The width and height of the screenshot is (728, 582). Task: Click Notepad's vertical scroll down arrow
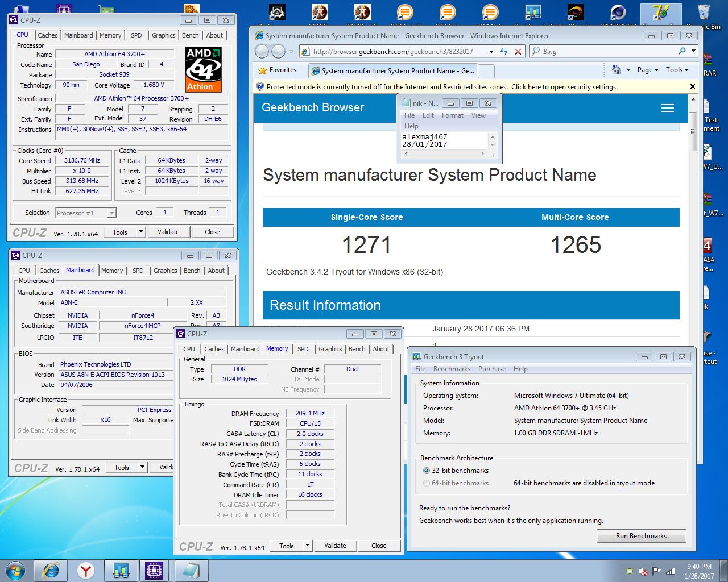click(493, 145)
